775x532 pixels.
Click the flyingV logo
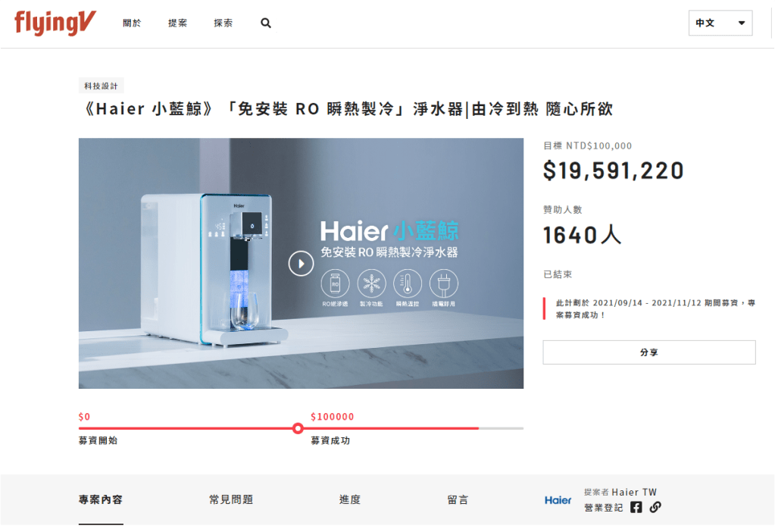point(55,23)
